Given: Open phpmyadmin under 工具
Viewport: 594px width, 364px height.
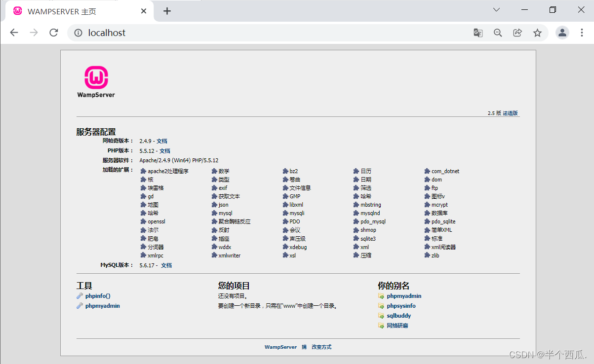Looking at the screenshot, I should tap(102, 306).
